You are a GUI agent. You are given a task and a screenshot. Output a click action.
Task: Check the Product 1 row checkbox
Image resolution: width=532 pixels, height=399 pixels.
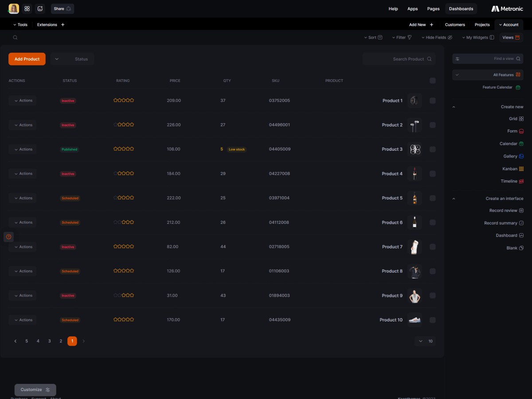click(x=433, y=101)
